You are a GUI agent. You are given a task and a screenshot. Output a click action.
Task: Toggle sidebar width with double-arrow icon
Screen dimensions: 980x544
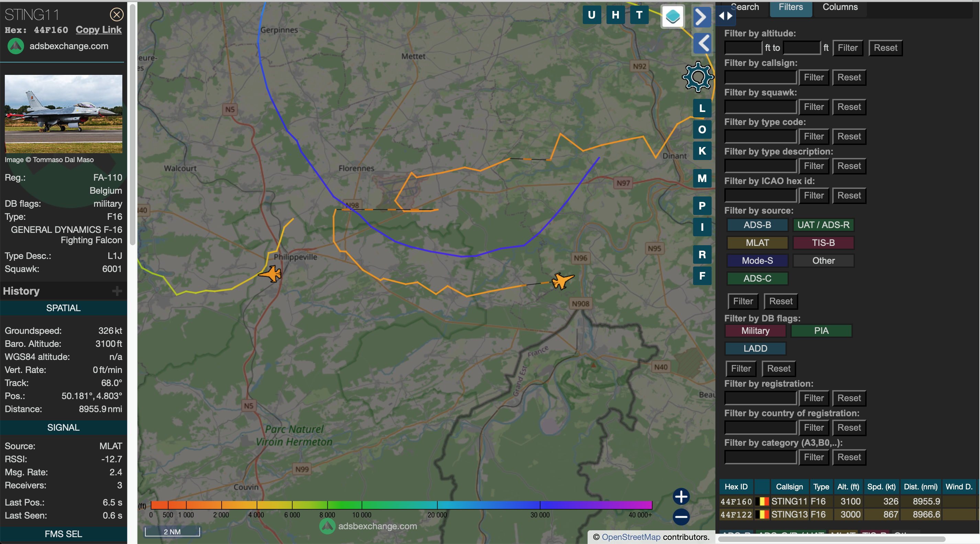(725, 16)
